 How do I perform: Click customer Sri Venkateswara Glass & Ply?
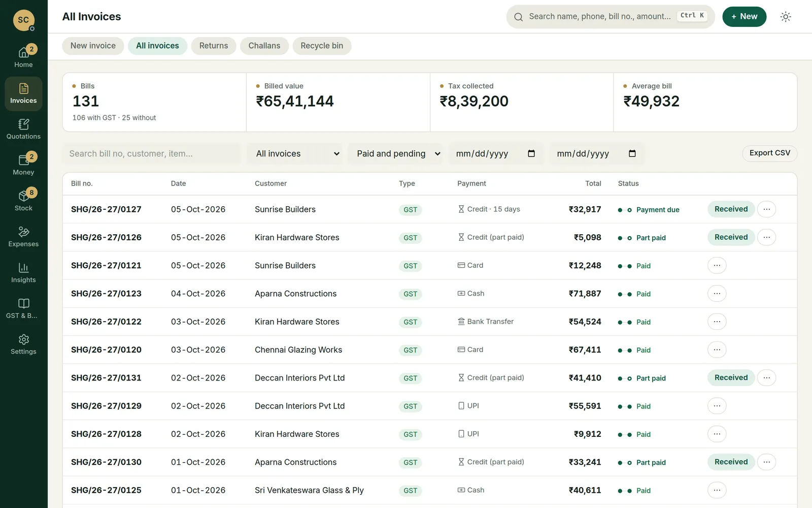[x=309, y=490]
